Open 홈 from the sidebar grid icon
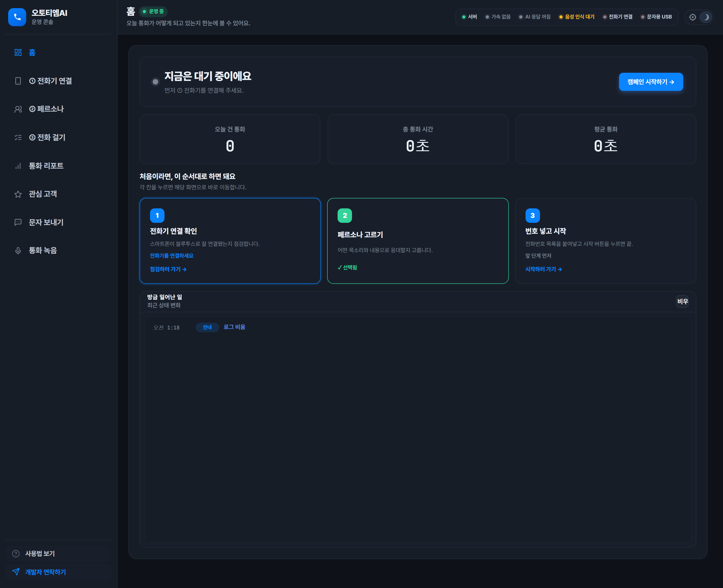This screenshot has width=723, height=588. click(x=18, y=52)
